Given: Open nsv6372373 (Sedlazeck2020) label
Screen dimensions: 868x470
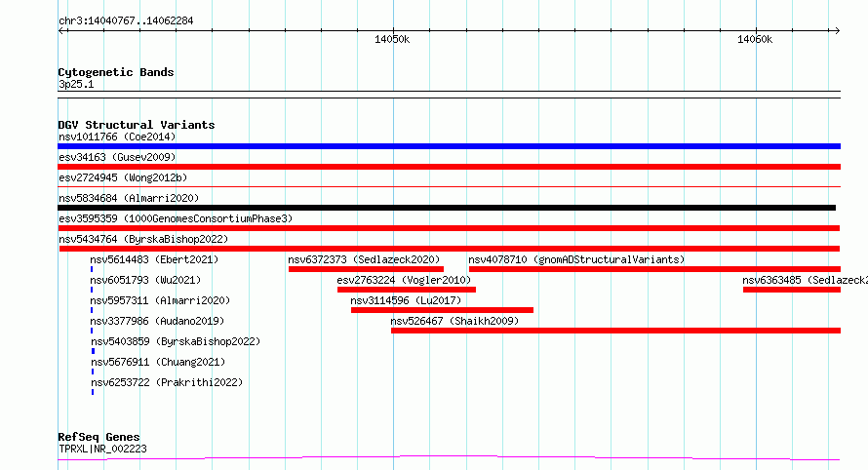Looking at the screenshot, I should tap(364, 259).
